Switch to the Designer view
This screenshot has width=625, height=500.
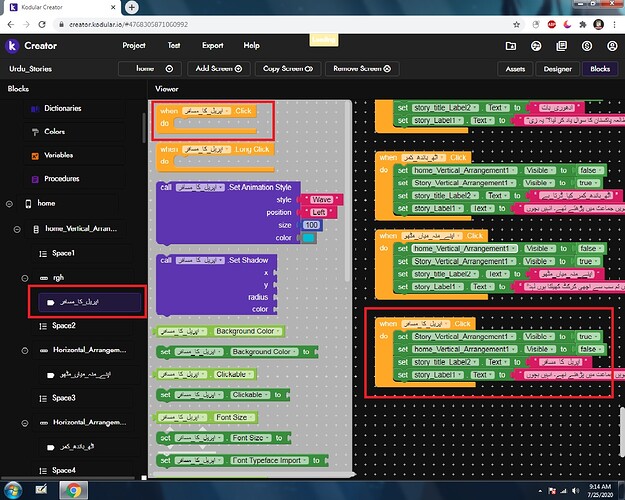point(557,69)
